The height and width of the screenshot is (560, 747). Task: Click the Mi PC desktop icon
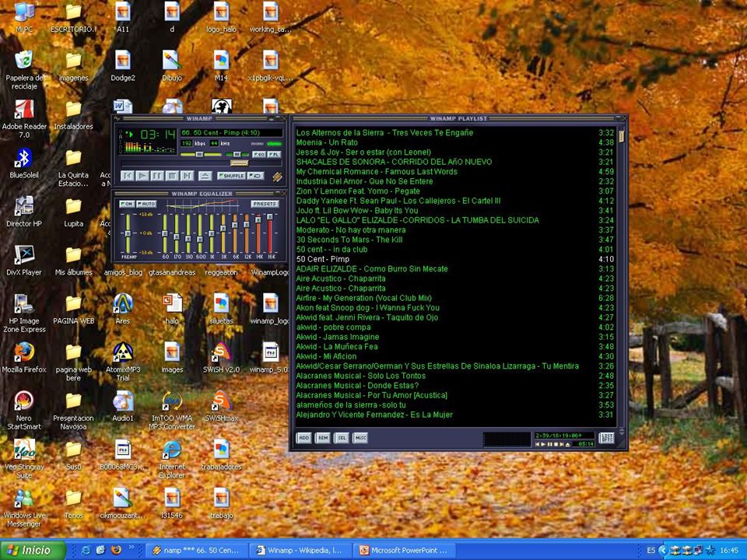pos(24,17)
